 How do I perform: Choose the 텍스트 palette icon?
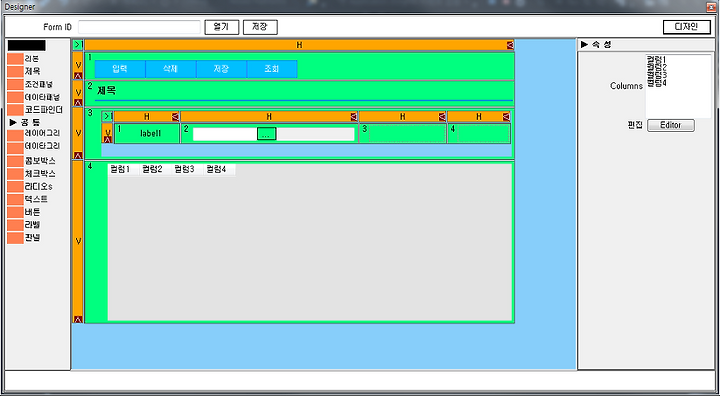click(x=15, y=200)
